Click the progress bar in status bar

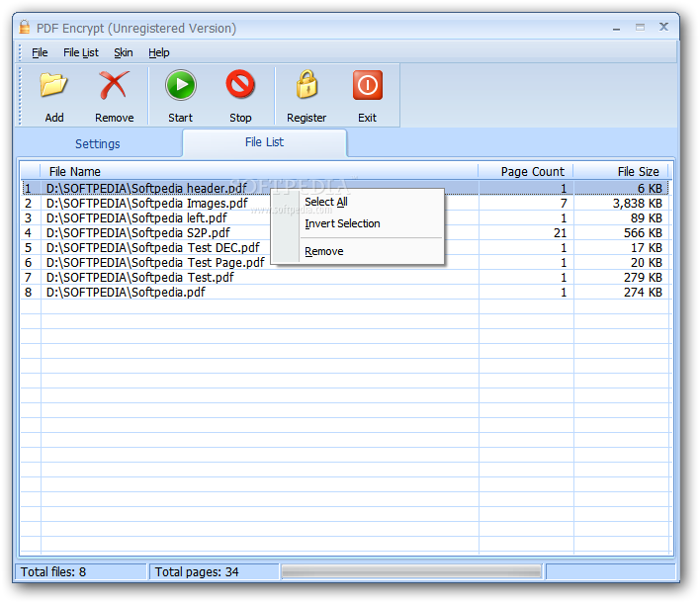point(411,571)
